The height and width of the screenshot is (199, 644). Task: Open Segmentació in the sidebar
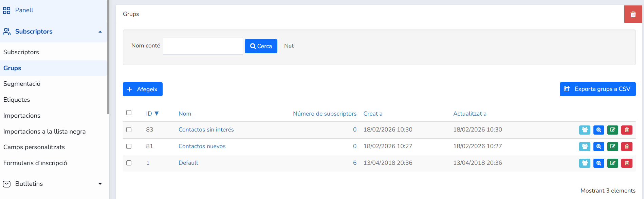(x=22, y=84)
